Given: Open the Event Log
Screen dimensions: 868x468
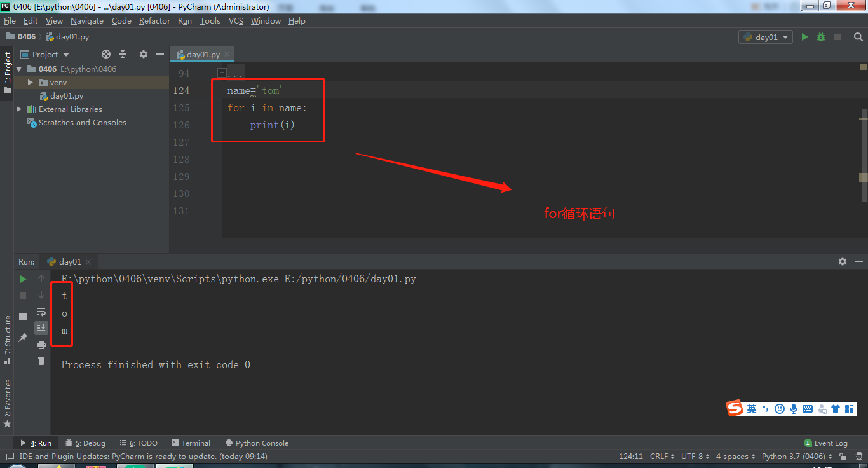Looking at the screenshot, I should (x=826, y=443).
